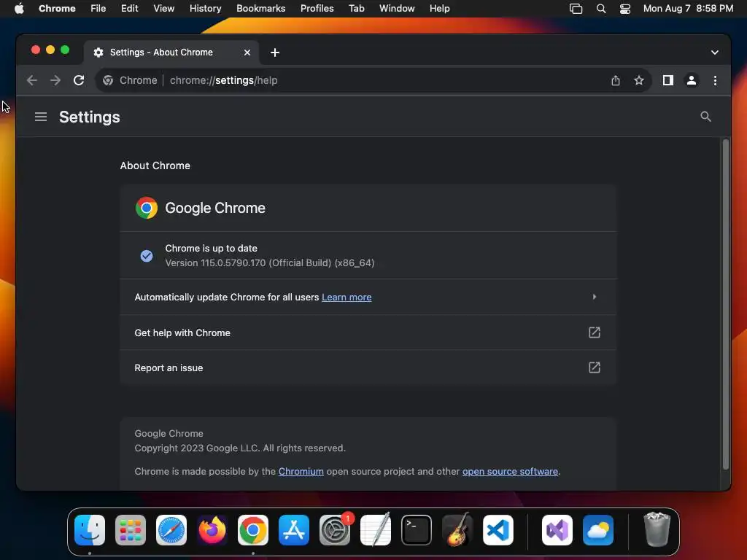This screenshot has height=560, width=747.
Task: Open the side panel icon
Action: point(668,80)
